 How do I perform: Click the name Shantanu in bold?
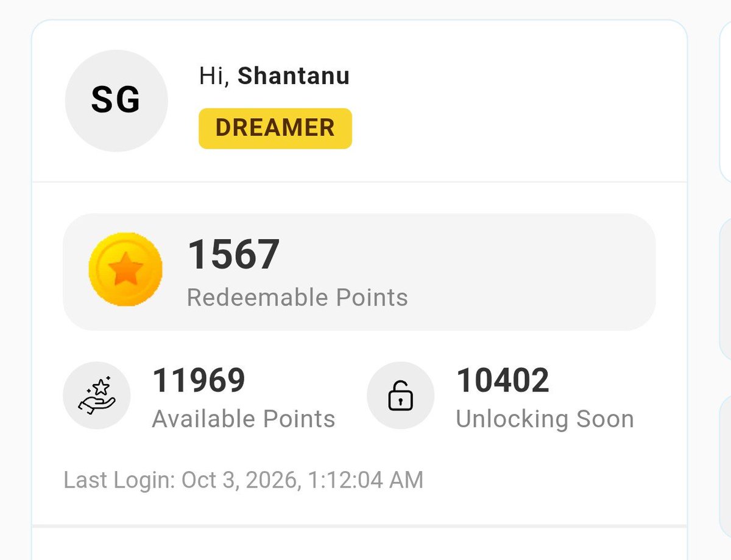(294, 76)
